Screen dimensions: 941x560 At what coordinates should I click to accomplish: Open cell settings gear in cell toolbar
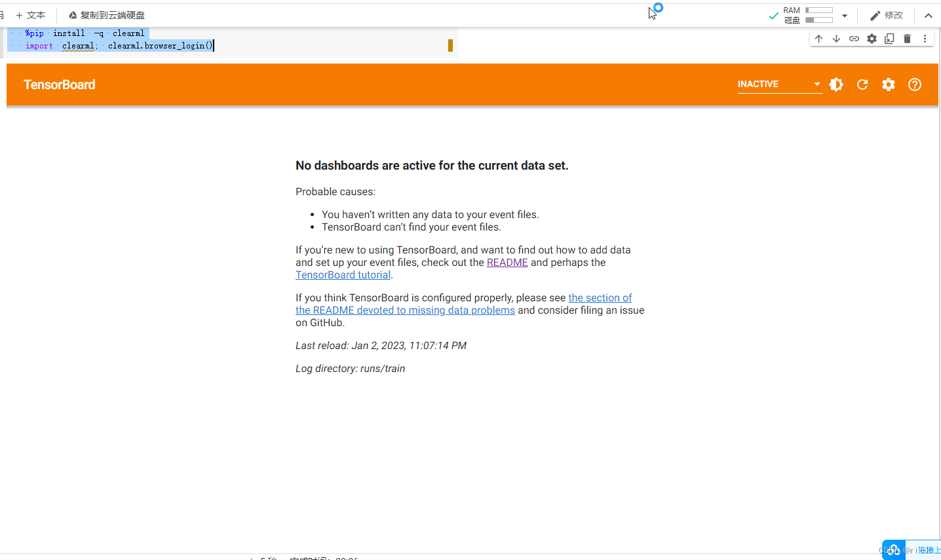872,39
